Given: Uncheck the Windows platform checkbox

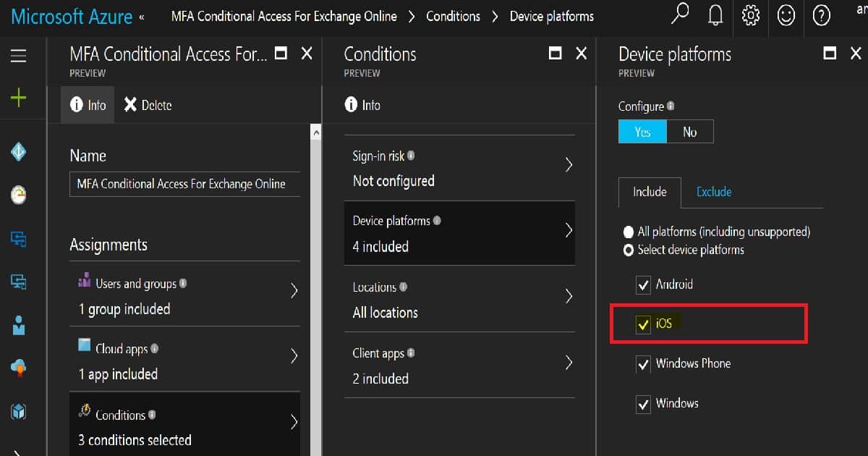Looking at the screenshot, I should point(643,405).
